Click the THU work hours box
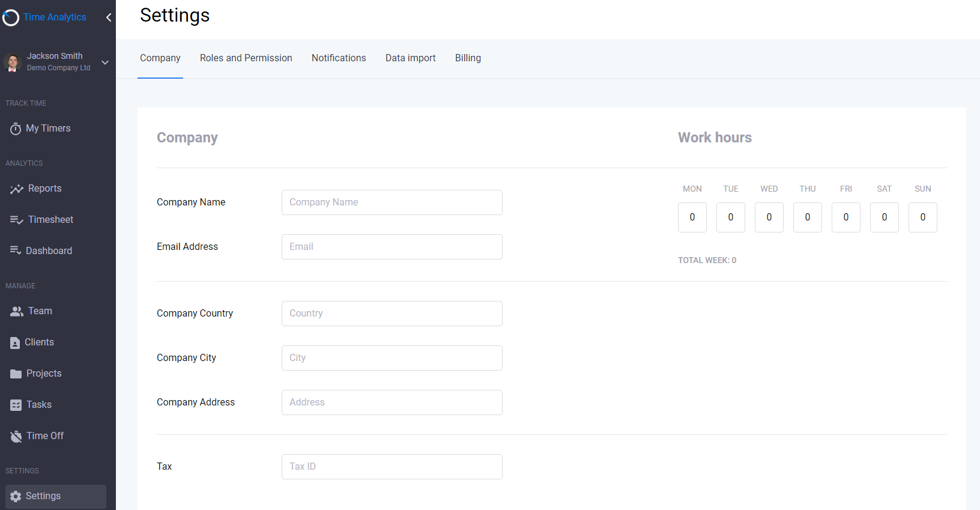The image size is (980, 510). [808, 217]
